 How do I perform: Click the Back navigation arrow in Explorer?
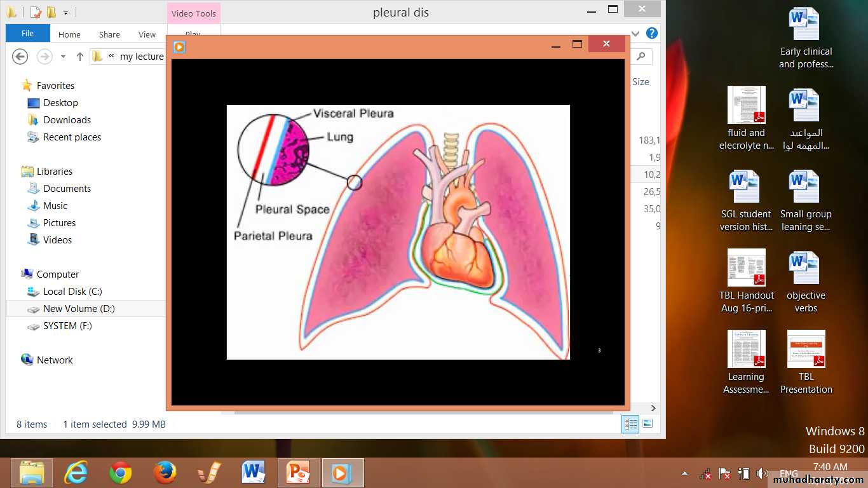pyautogui.click(x=20, y=57)
